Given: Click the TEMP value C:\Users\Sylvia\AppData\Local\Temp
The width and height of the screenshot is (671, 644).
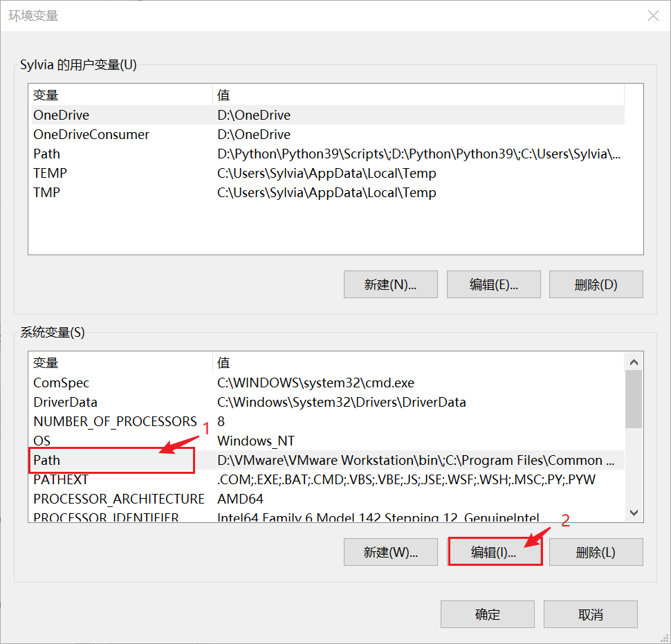Looking at the screenshot, I should [327, 173].
